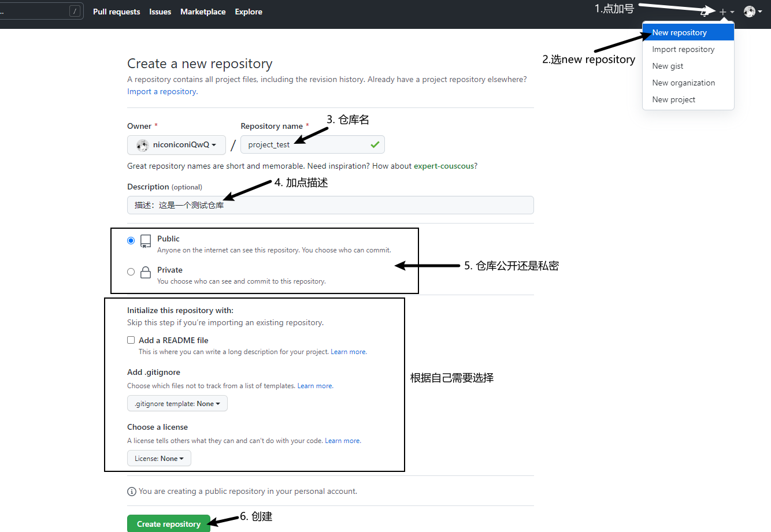Image resolution: width=771 pixels, height=532 pixels.
Task: Open Marketplace in the top navigation
Action: [203, 12]
